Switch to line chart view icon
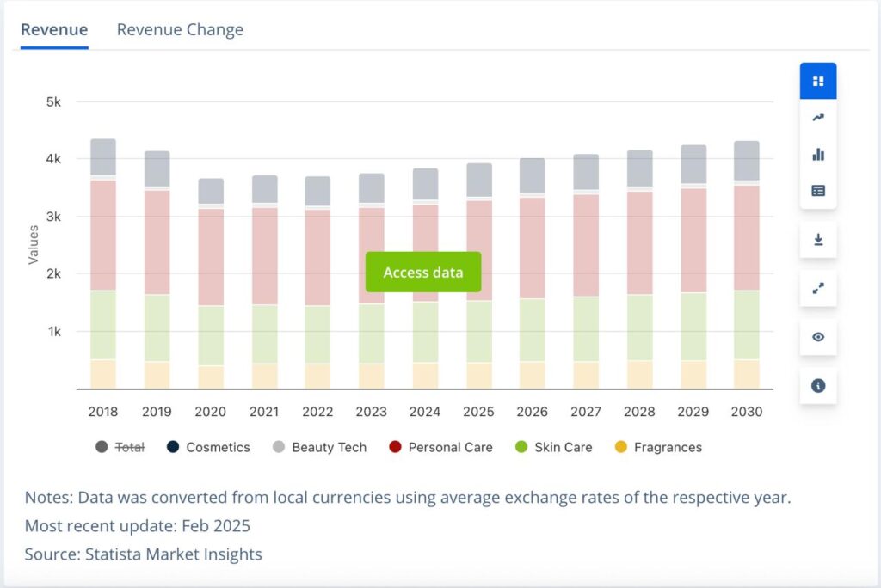Image resolution: width=881 pixels, height=588 pixels. pos(817,118)
